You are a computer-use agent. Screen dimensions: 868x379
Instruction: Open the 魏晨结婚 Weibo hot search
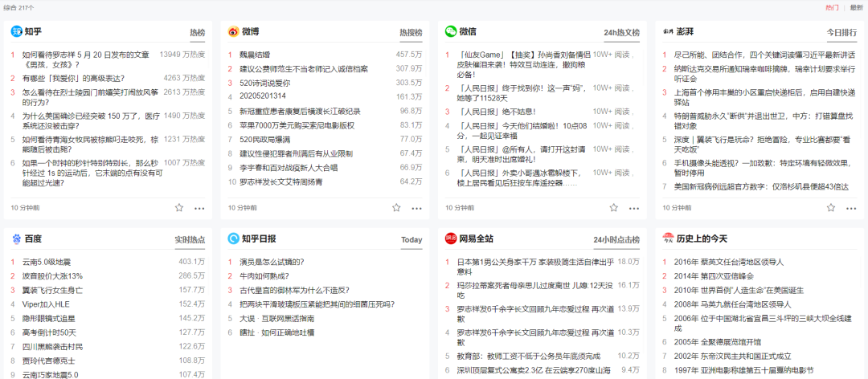click(x=255, y=55)
